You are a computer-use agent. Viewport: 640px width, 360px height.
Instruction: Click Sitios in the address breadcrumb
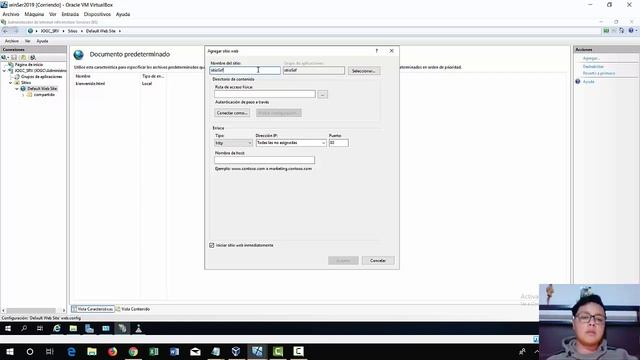click(73, 31)
